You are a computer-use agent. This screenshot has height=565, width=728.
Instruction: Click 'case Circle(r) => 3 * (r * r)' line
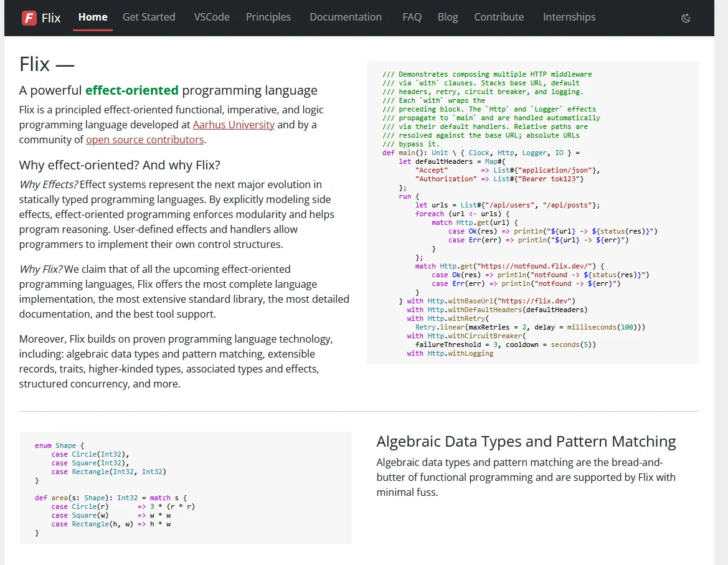click(123, 506)
